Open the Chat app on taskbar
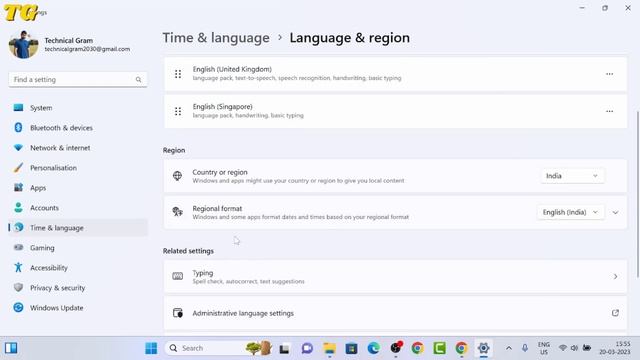 click(x=307, y=349)
